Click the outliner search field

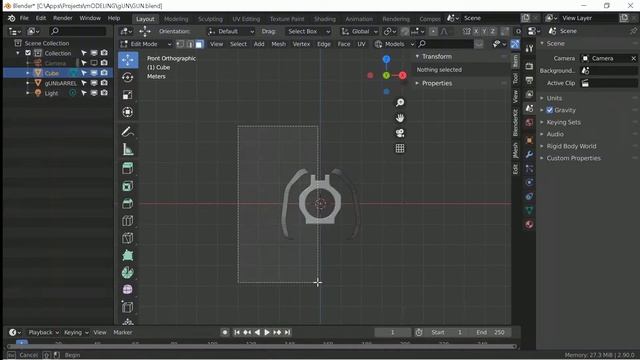pos(78,31)
